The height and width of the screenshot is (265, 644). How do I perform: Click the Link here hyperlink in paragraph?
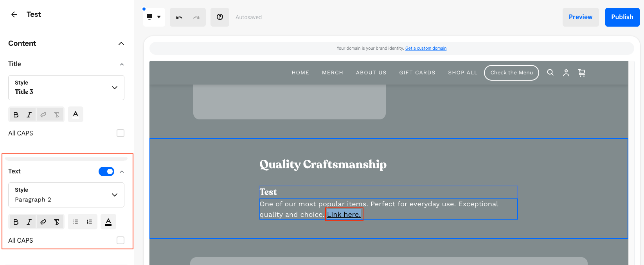point(344,215)
